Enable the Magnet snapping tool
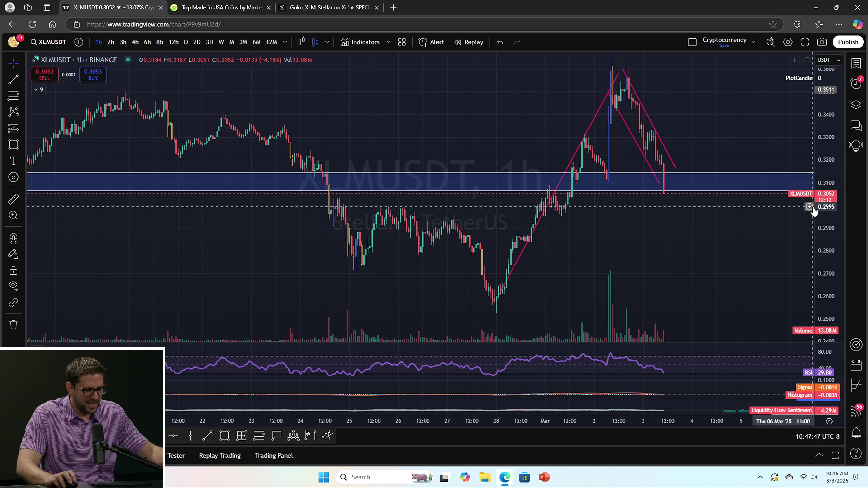Viewport: 868px width, 488px height. click(x=14, y=238)
